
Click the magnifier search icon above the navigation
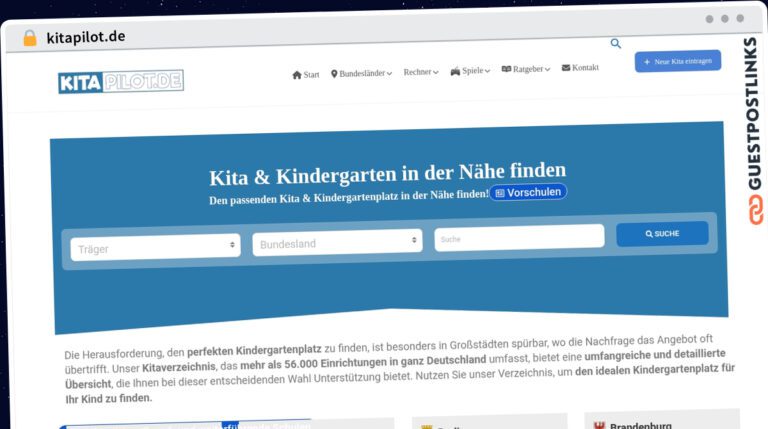tap(616, 44)
